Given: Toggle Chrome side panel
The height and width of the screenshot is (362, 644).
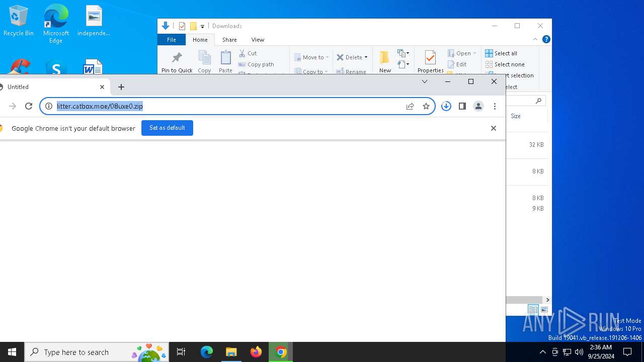Looking at the screenshot, I should pos(462,106).
